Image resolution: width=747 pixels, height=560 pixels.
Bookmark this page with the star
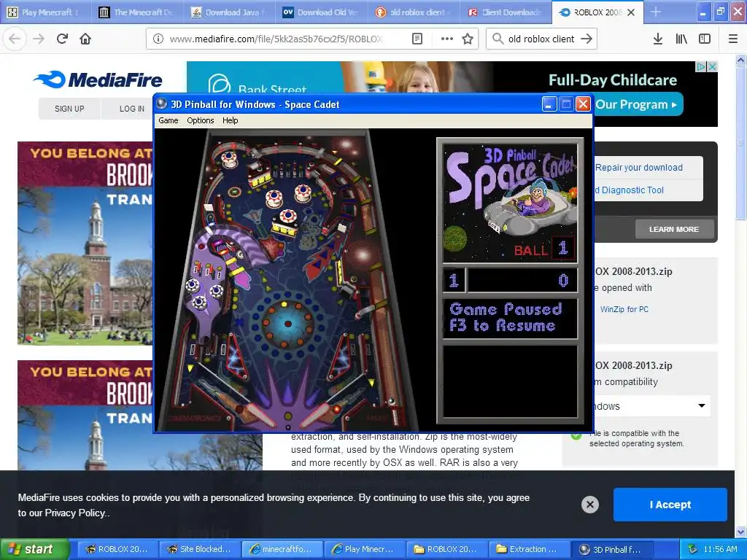pos(468,39)
